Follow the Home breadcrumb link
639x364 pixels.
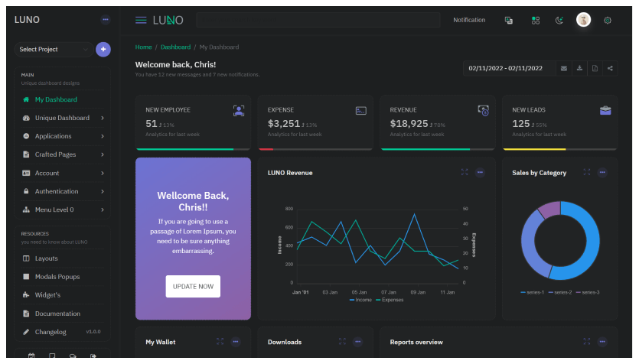pos(143,47)
